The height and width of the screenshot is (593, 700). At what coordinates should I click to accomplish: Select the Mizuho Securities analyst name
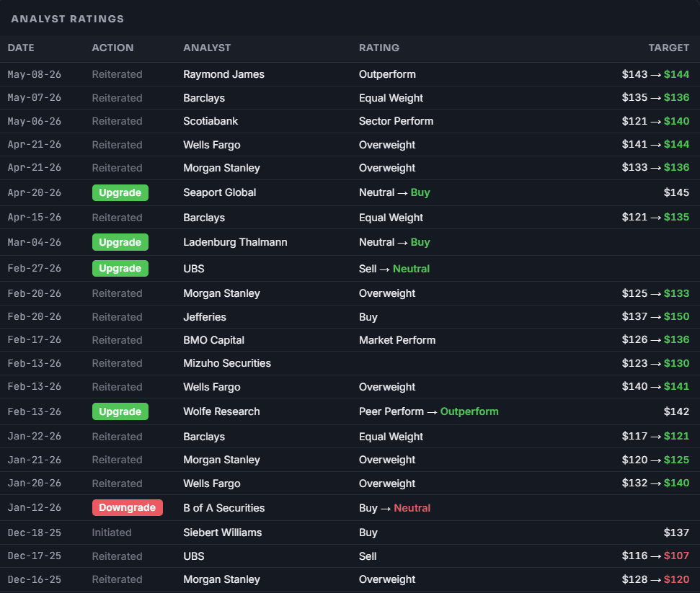click(227, 363)
